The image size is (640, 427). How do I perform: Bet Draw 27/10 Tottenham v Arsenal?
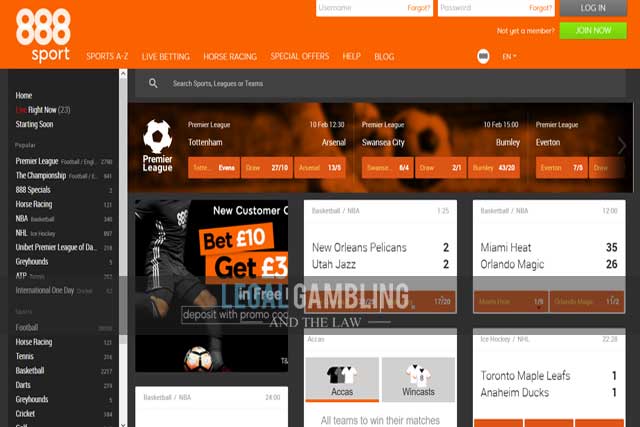pos(267,168)
